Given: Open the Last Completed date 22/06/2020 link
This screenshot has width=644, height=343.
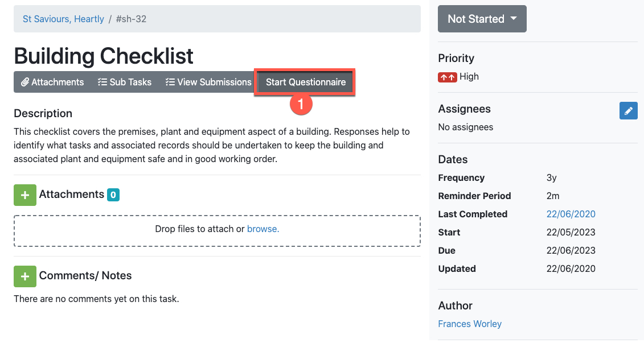Looking at the screenshot, I should point(571,214).
